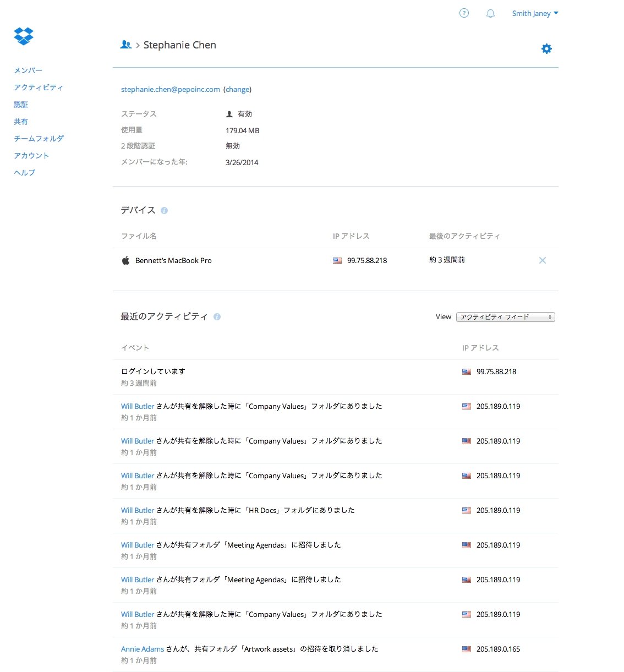This screenshot has height=672, width=624.
Task: Click Will Butler link in HR Docs row
Action: tap(138, 510)
